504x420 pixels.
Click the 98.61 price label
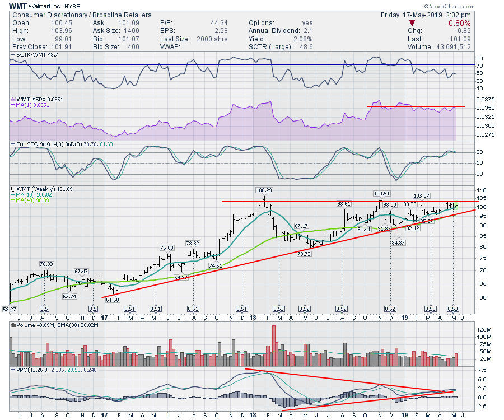tap(344, 204)
